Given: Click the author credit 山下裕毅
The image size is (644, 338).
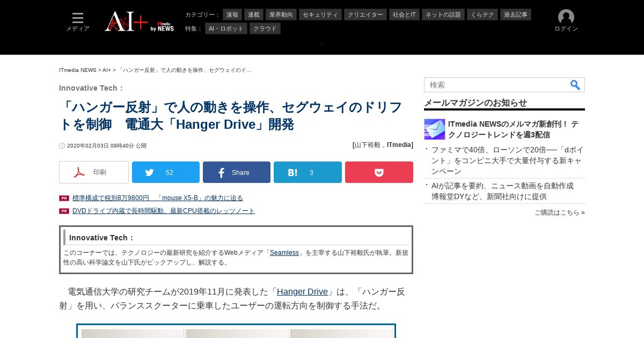Looking at the screenshot, I should [367, 145].
